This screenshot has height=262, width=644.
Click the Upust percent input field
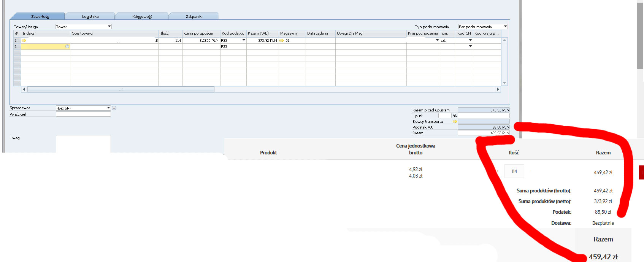pos(445,116)
